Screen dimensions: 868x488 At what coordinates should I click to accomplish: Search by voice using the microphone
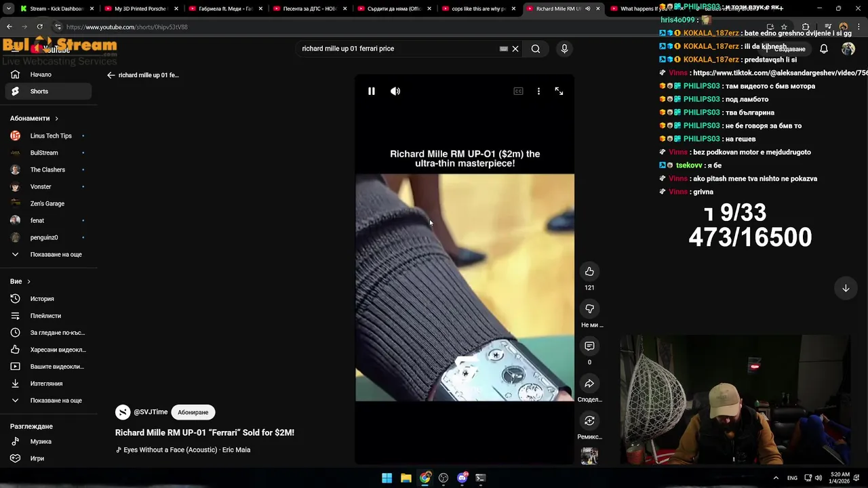(x=564, y=49)
